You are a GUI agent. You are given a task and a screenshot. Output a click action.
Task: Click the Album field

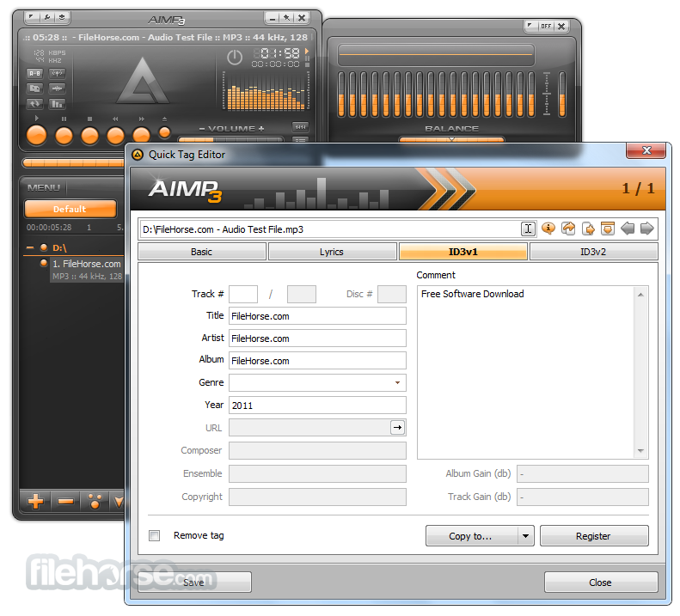[x=317, y=360]
